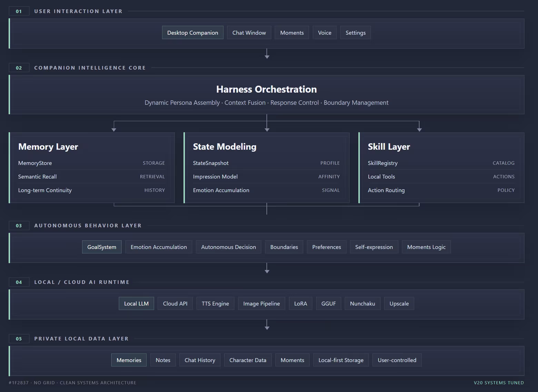Click the Image Pipeline chip

tap(261, 303)
